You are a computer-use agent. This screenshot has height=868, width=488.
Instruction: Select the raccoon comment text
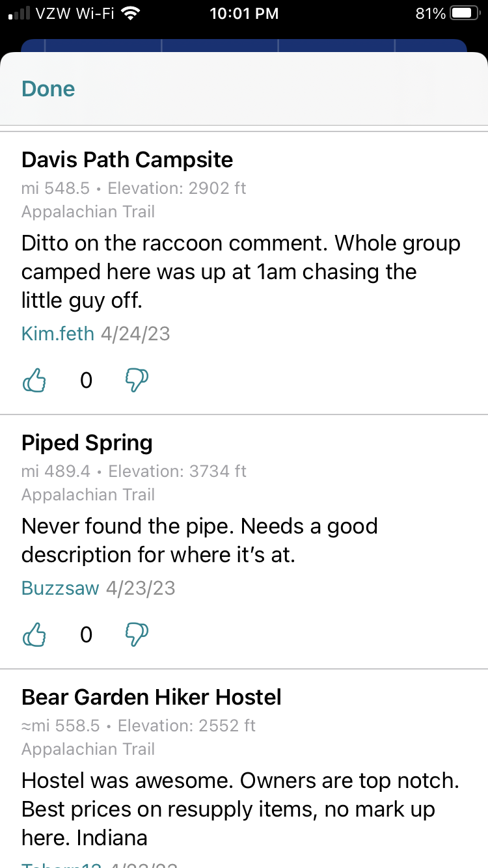coord(241,272)
